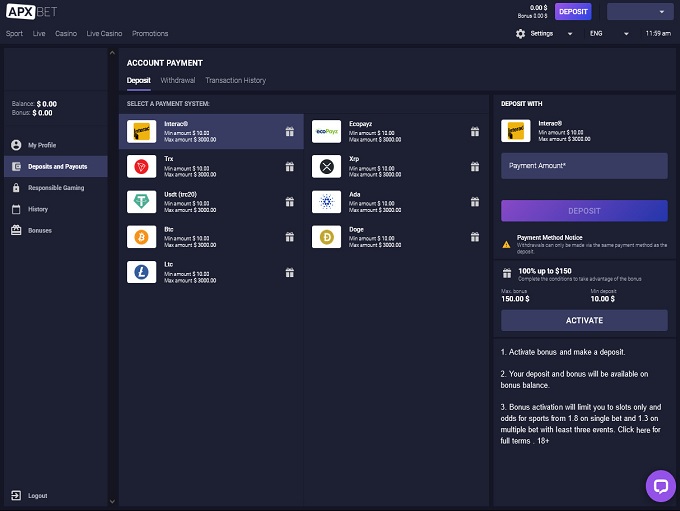Viewport: 680px width, 511px height.
Task: Expand the ENG language selector
Action: [609, 33]
